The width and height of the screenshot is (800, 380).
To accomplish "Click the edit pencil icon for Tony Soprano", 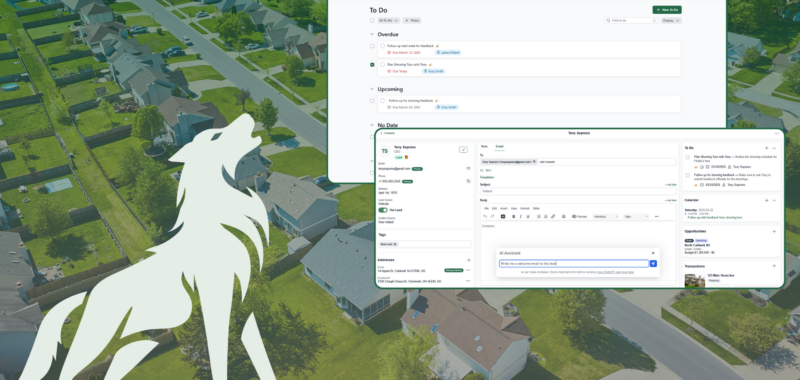I will point(463,149).
